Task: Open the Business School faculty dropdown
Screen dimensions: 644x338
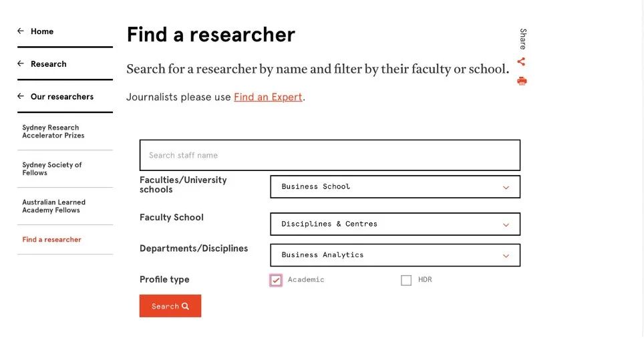Action: [395, 187]
